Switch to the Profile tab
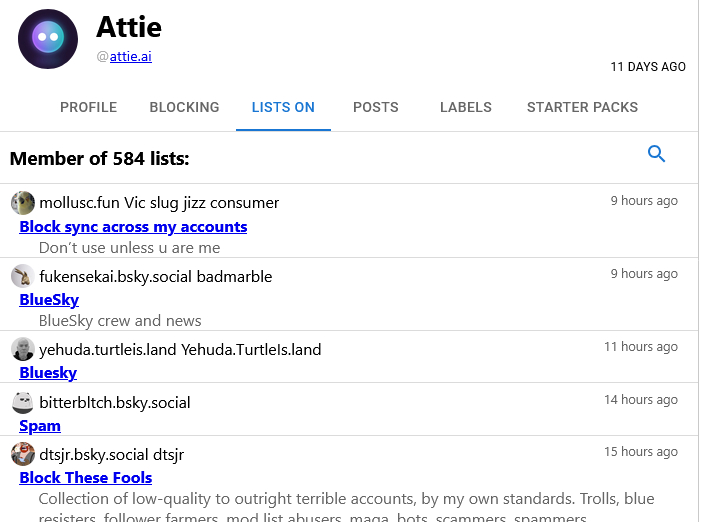 pyautogui.click(x=88, y=107)
